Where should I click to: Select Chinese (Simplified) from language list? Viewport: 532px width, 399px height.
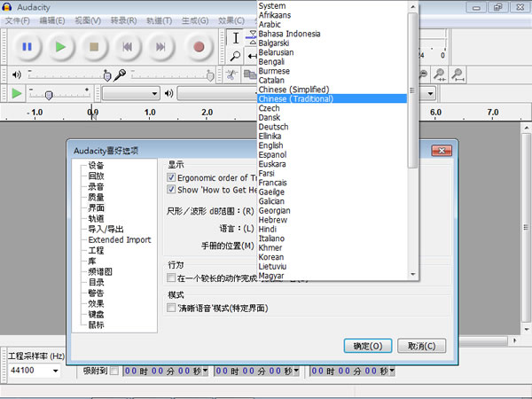pos(293,90)
